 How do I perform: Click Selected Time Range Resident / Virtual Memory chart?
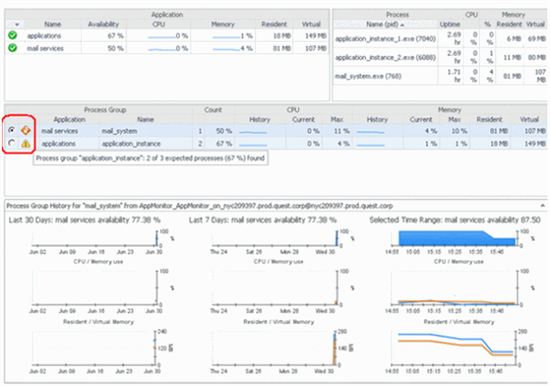[455, 347]
